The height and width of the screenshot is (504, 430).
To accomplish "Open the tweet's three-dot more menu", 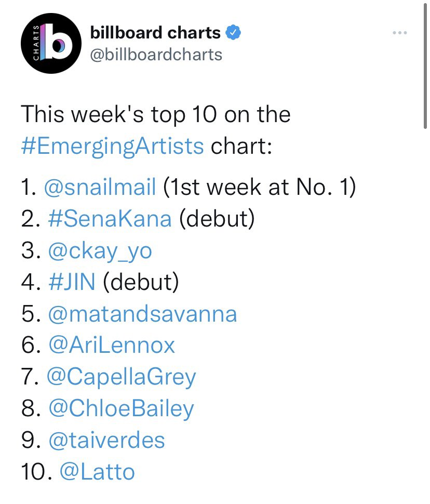I will pyautogui.click(x=399, y=33).
